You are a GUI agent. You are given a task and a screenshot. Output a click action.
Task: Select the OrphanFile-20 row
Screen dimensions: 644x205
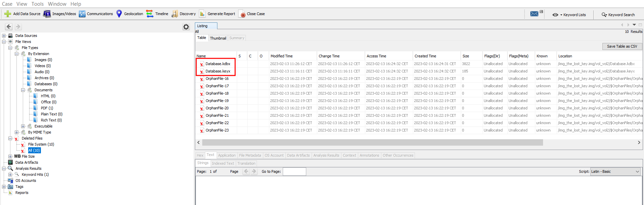coord(419,108)
